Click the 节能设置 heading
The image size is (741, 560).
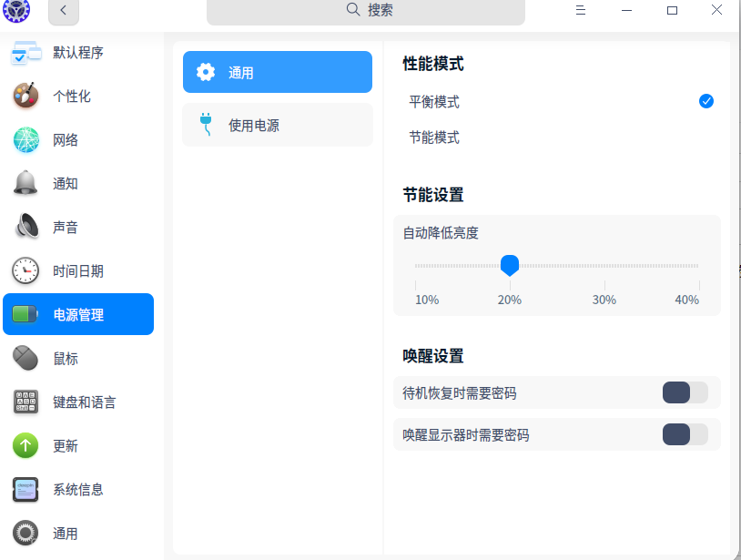(433, 195)
